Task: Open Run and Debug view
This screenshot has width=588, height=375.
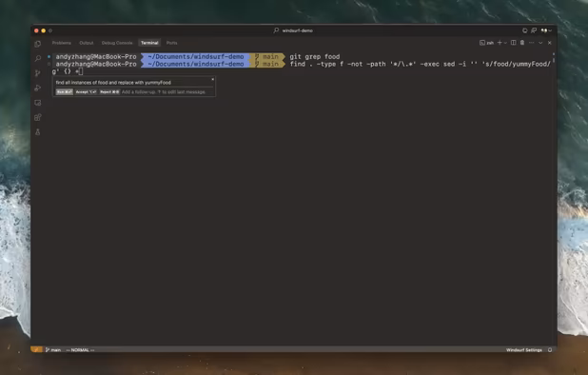Action: pyautogui.click(x=37, y=88)
